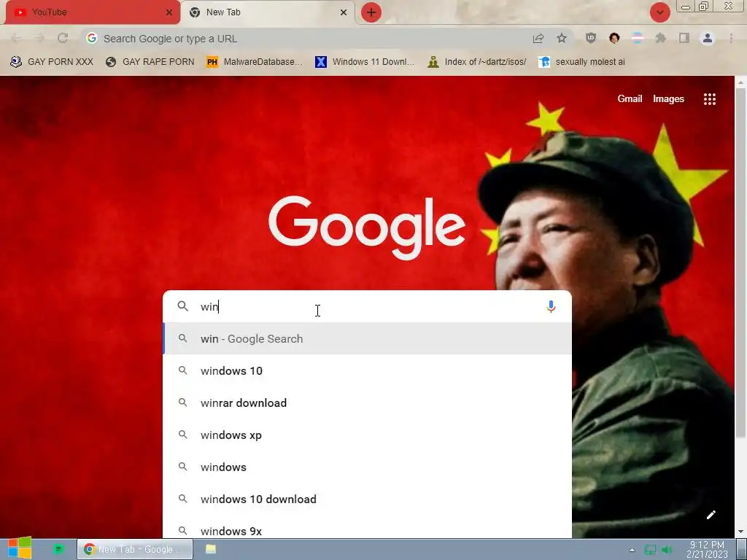Viewport: 747px width, 560px height.
Task: Open the Index of /~dartz/isos/ bookmark
Action: (x=477, y=62)
